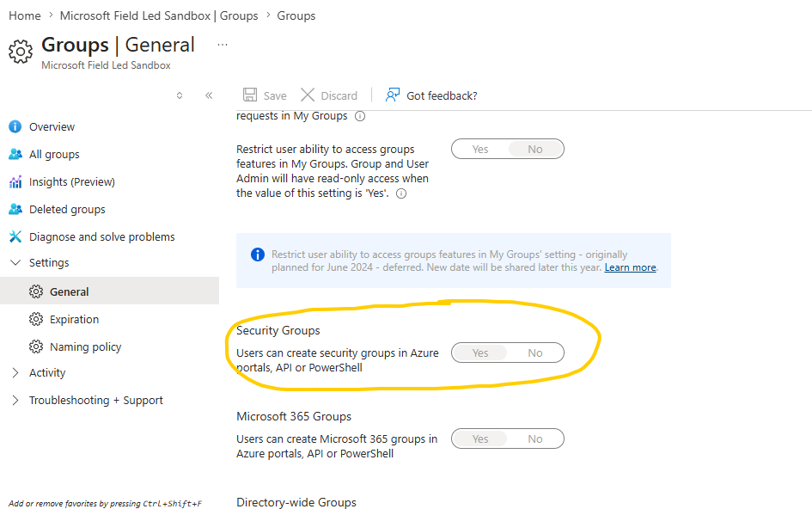The height and width of the screenshot is (509, 812).
Task: Set Restrict user ability toggle to No
Action: 535,150
